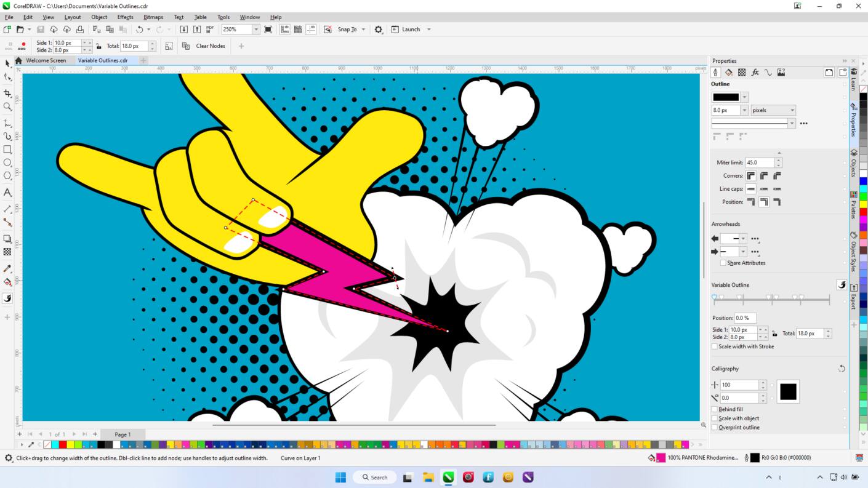Choose the Text tool
The image size is (868, 488).
point(8,192)
